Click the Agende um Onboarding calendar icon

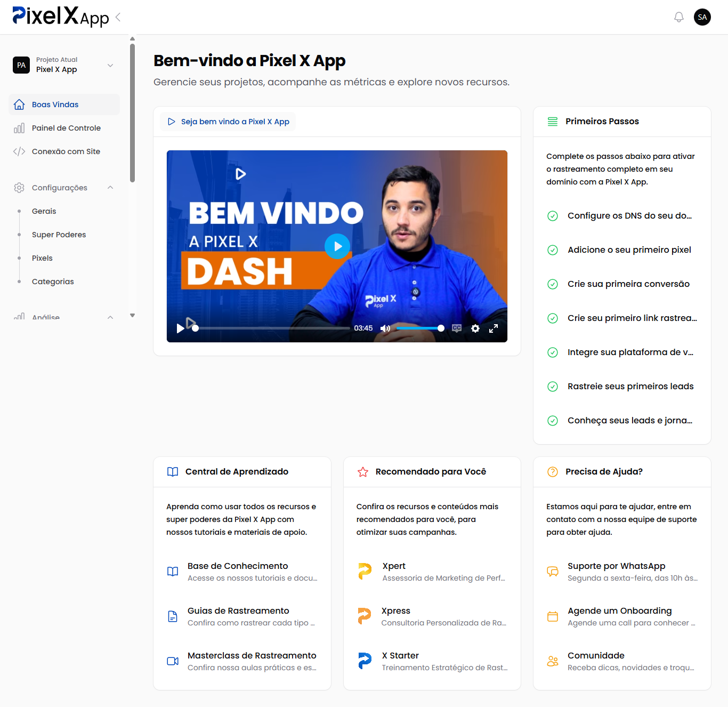pyautogui.click(x=553, y=616)
